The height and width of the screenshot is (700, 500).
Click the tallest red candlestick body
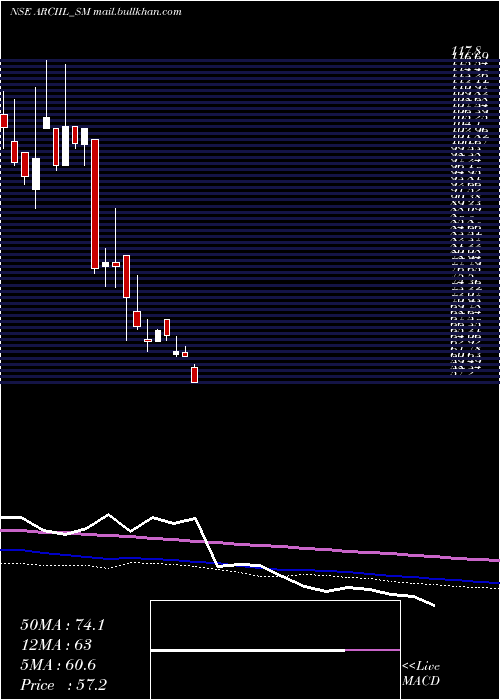tap(95, 204)
